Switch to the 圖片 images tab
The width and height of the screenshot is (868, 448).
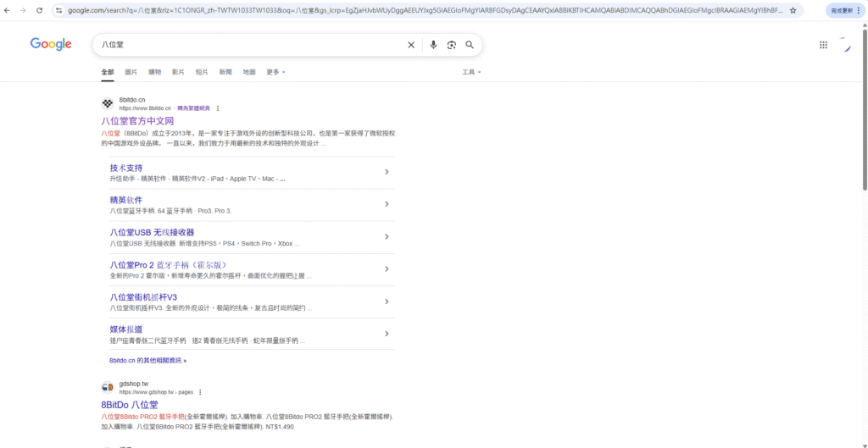[x=131, y=72]
